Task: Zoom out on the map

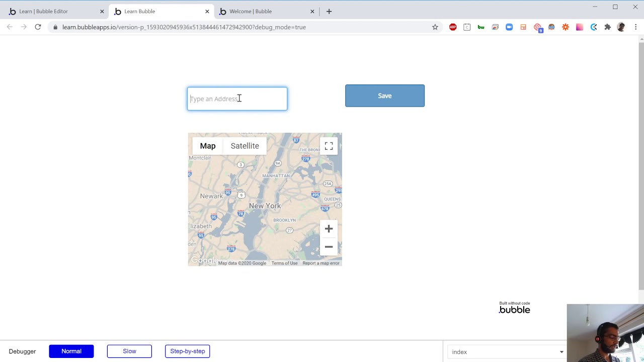Action: [329, 247]
